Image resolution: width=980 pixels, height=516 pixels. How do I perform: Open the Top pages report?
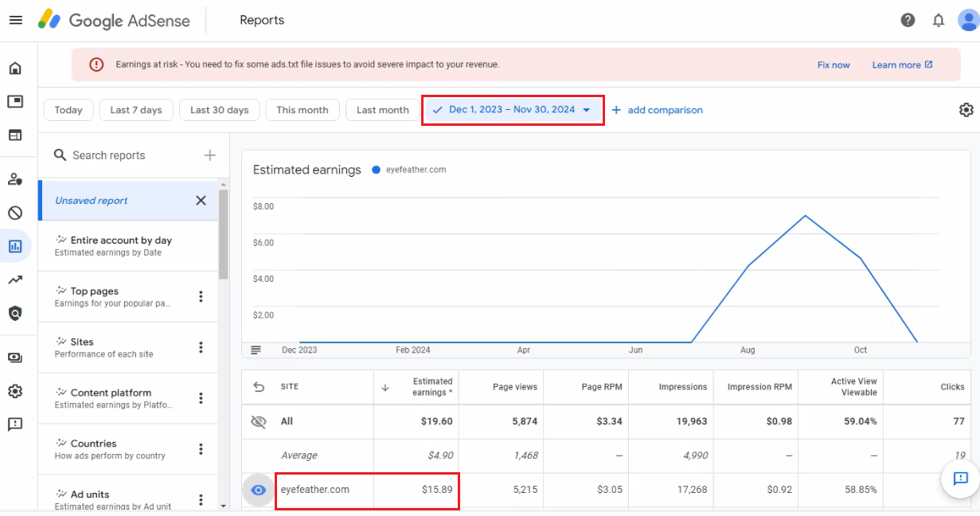point(127,297)
